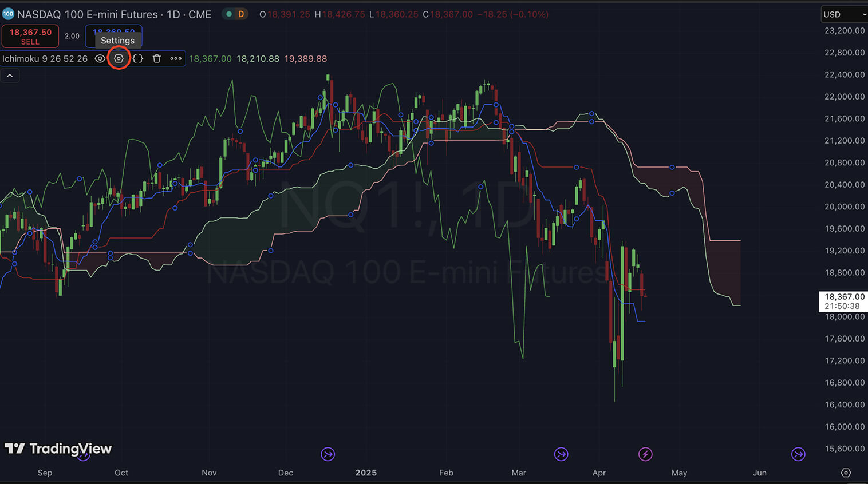Open Ichimoku more options ellipsis
The image size is (868, 484).
click(x=176, y=58)
